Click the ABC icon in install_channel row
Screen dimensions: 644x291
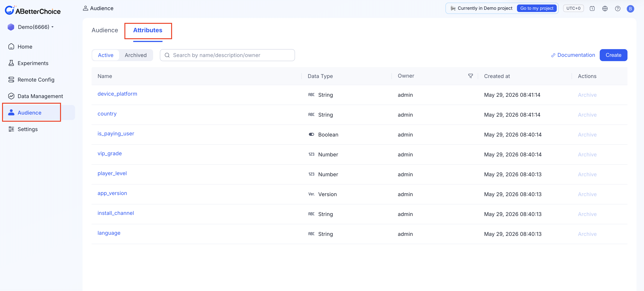[311, 214]
